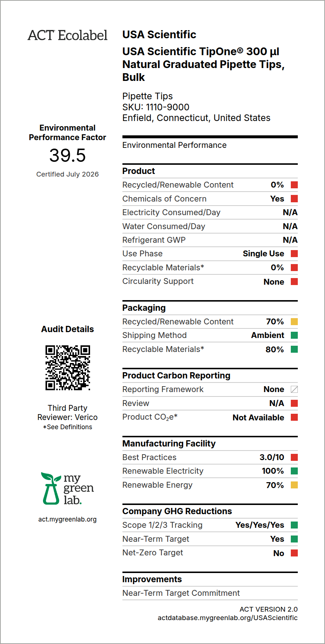The height and width of the screenshot is (644, 325).
Task: Select the Product section heading
Action: (x=139, y=171)
